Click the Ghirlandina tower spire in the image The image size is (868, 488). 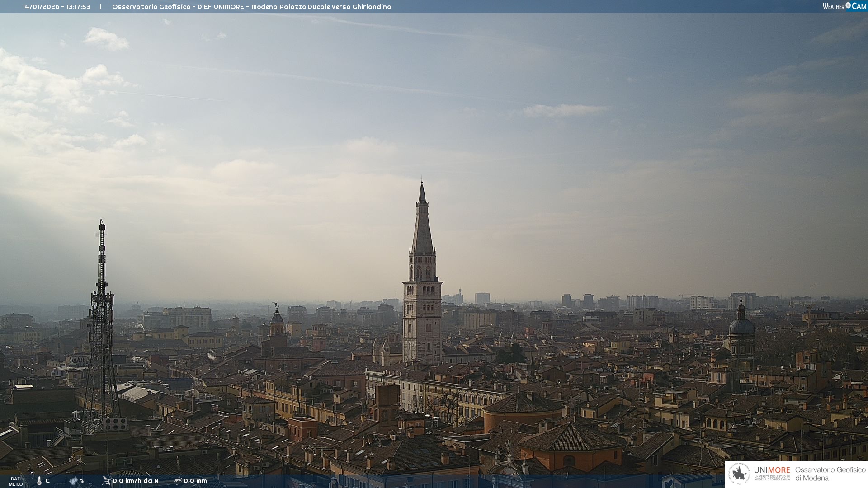click(422, 226)
